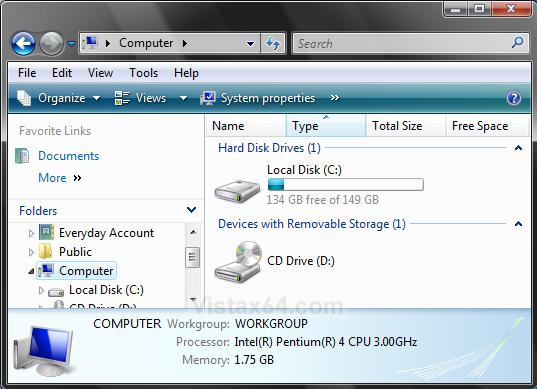The width and height of the screenshot is (537, 389).
Task: Select Computer in the folder tree
Action: pos(77,271)
